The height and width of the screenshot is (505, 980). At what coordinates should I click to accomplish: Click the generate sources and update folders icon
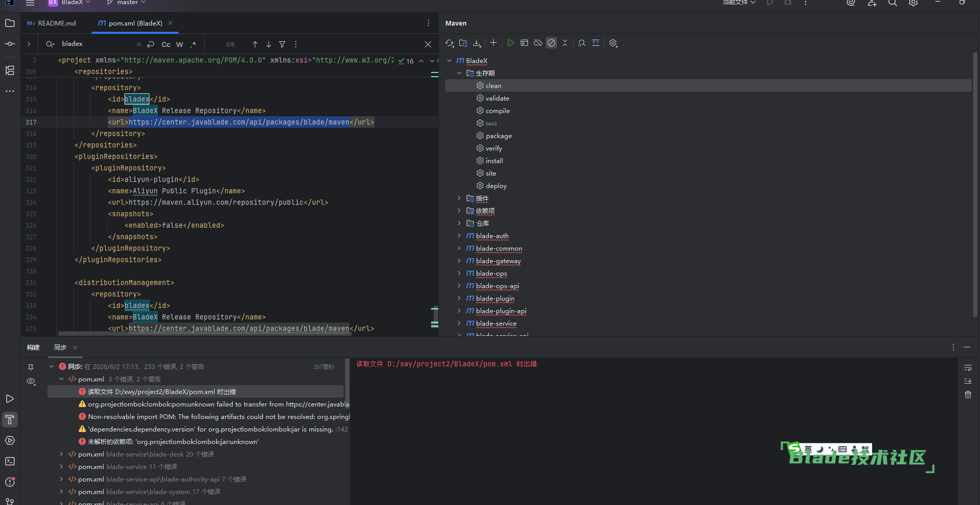[x=463, y=43]
